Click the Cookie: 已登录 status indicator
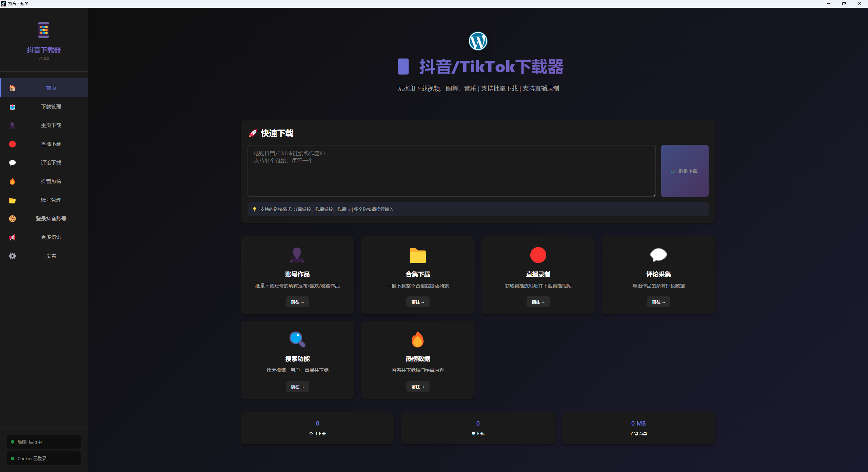The width and height of the screenshot is (868, 472). click(44, 458)
